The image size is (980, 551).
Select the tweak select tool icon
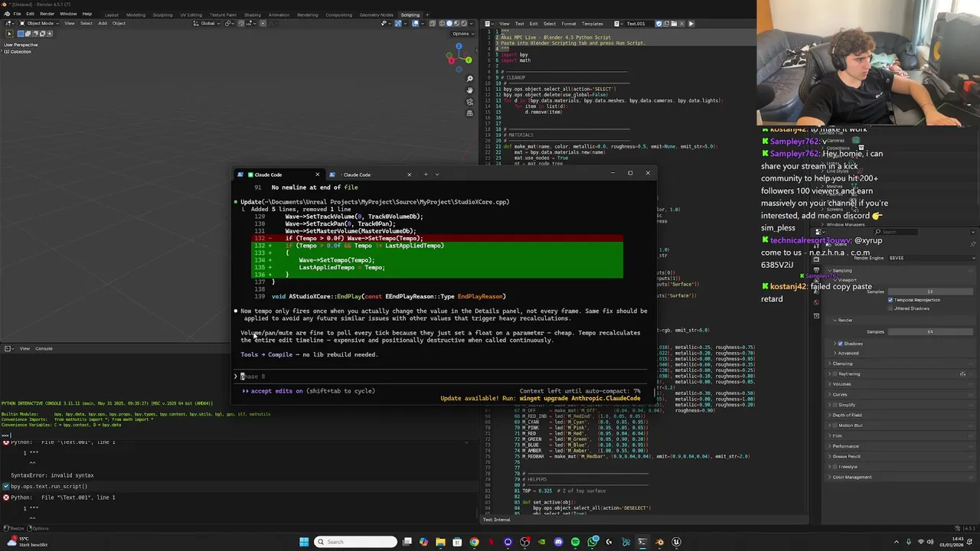pos(9,34)
